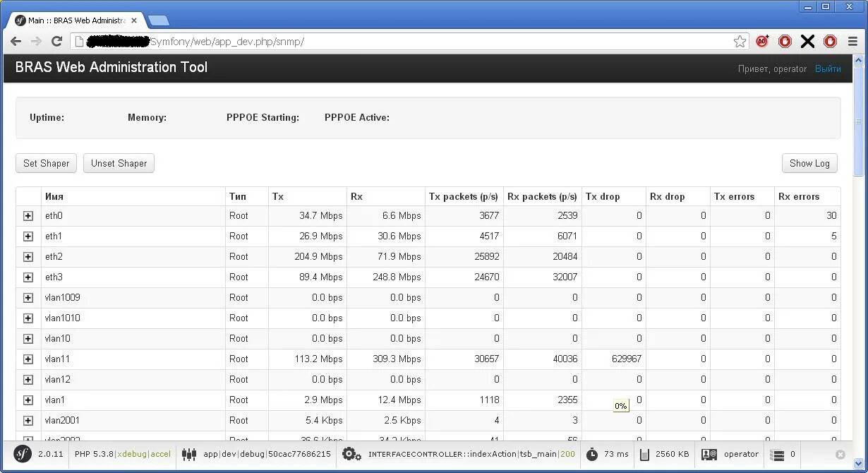868x473 pixels.
Task: Expand the eth1 interface row
Action: click(x=28, y=236)
